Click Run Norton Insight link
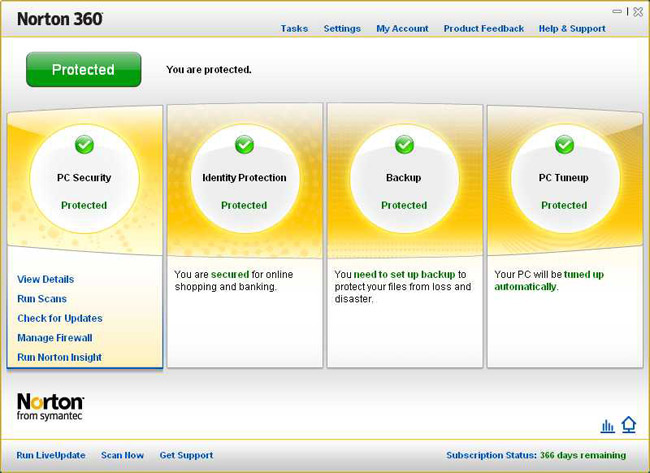The height and width of the screenshot is (473, 650). [59, 357]
